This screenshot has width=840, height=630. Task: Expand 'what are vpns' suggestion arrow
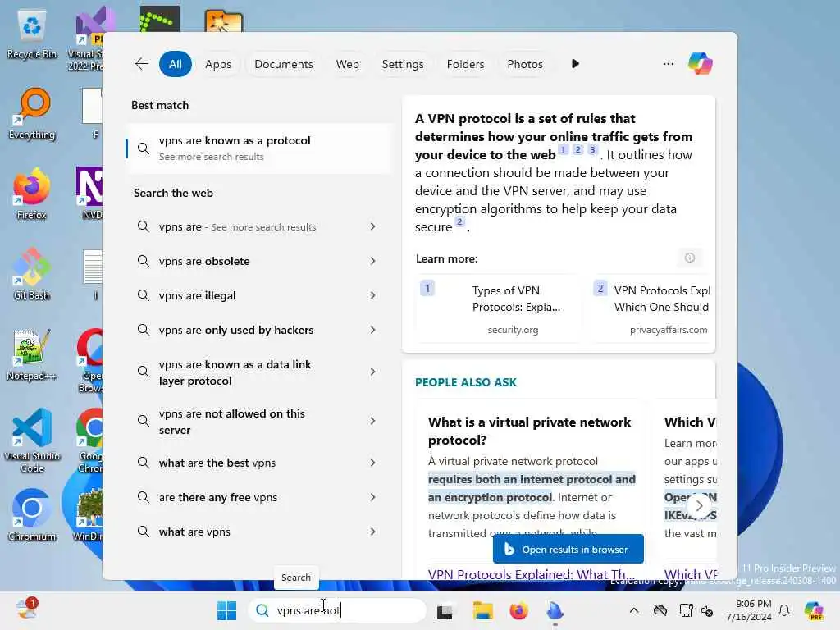pyautogui.click(x=373, y=532)
